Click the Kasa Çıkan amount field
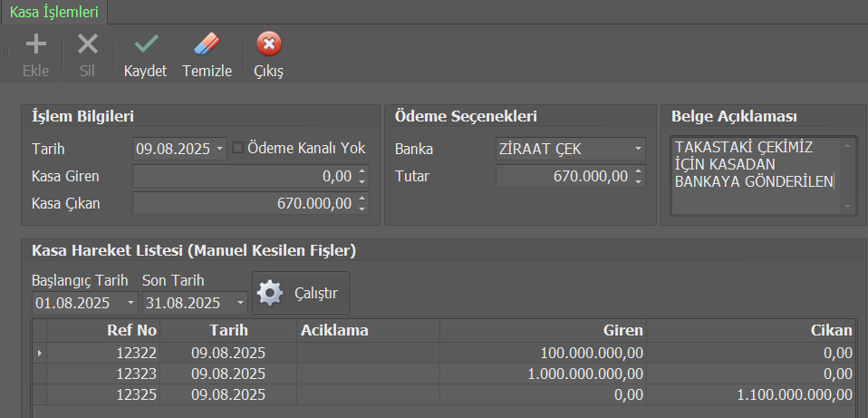Image resolution: width=868 pixels, height=418 pixels. tap(243, 204)
